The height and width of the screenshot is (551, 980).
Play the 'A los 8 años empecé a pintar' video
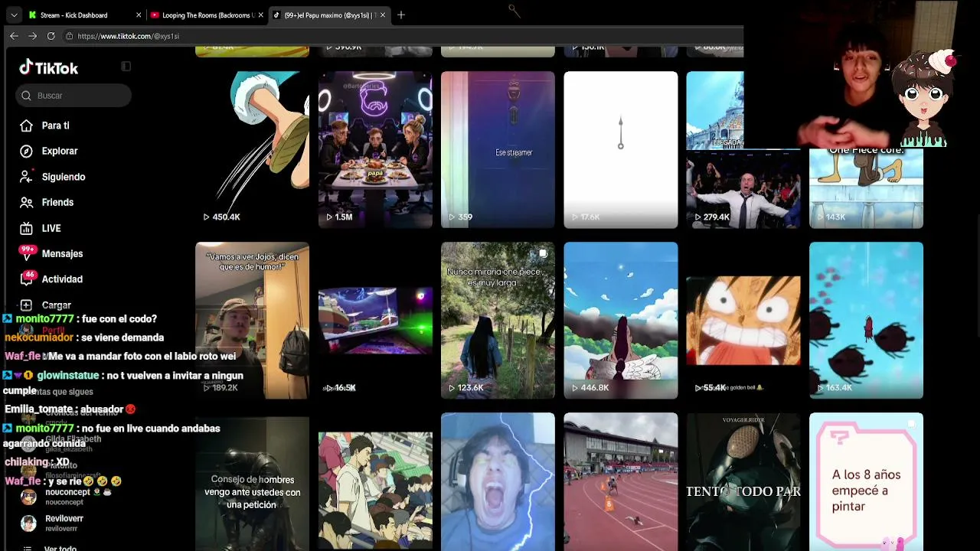[x=866, y=482]
